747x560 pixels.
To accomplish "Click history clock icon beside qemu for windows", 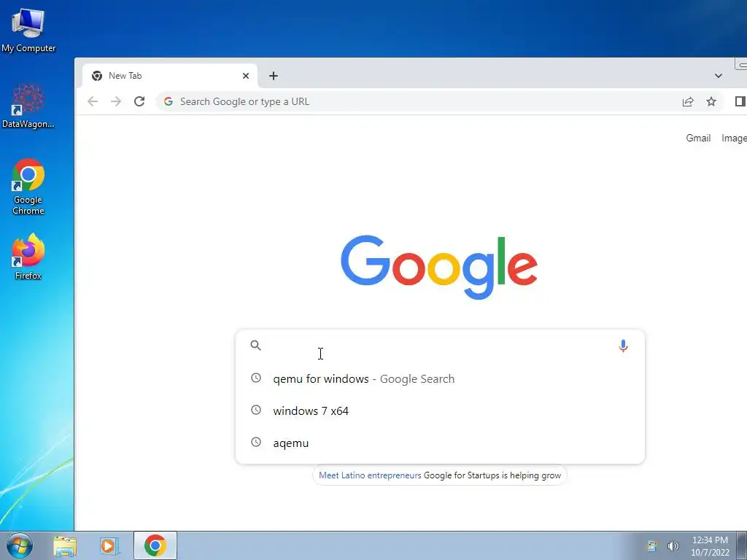I will 256,378.
